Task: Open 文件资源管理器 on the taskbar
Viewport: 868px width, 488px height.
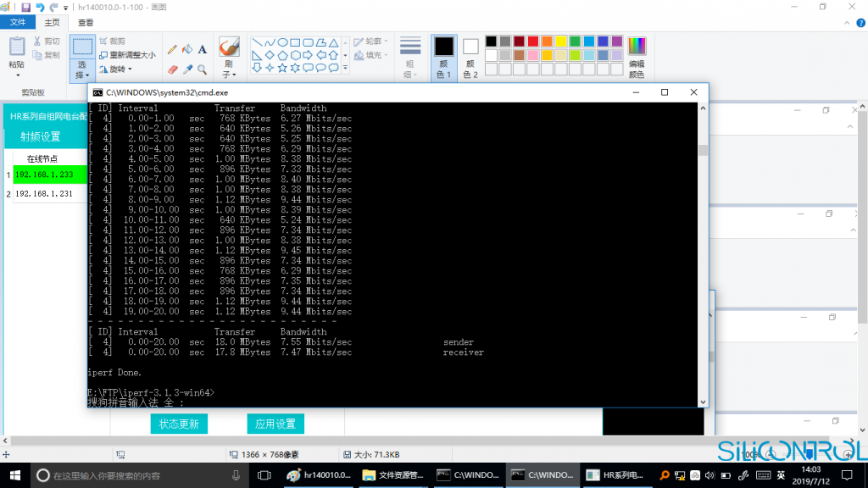Action: click(x=393, y=475)
